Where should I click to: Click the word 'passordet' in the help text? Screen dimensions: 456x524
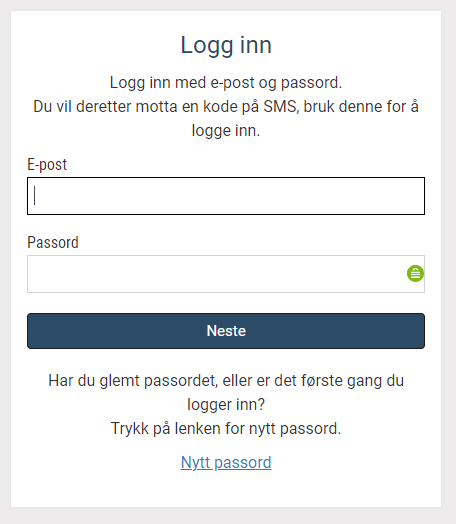(180, 381)
